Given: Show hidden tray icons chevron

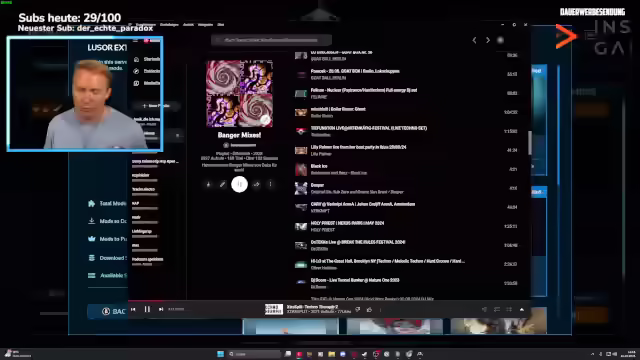Looking at the screenshot, I should click(x=592, y=354).
